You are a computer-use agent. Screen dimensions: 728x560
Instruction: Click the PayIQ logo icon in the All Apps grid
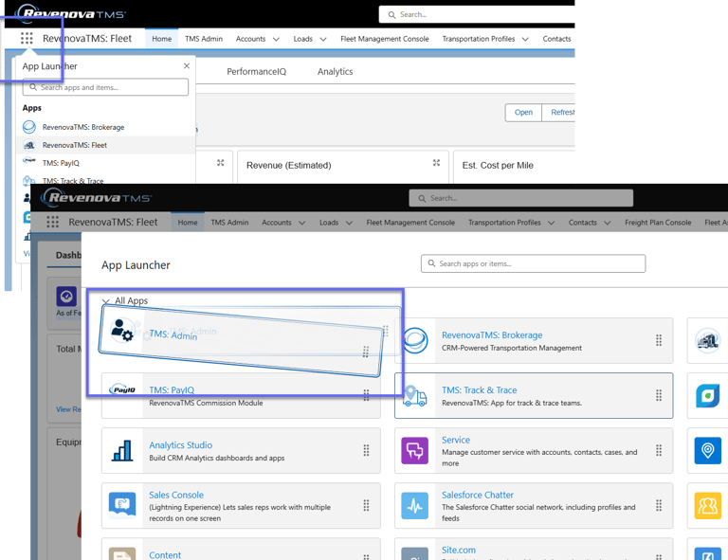122,389
